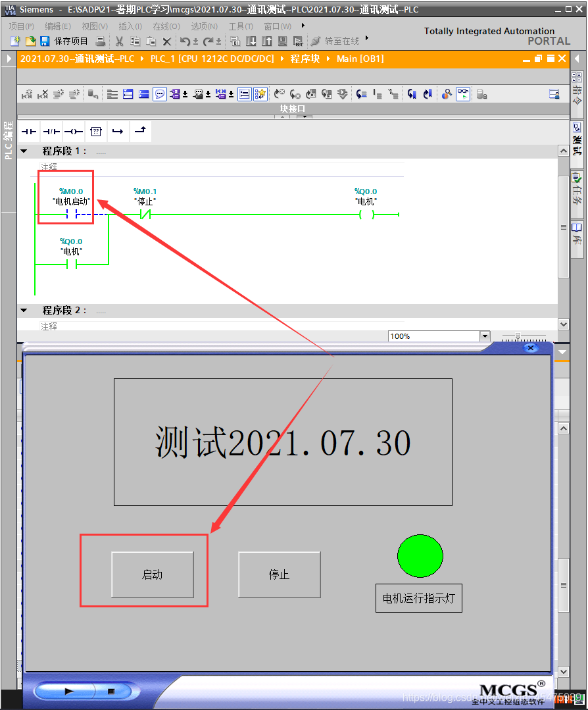This screenshot has height=710, width=588.
Task: Redo the last action
Action: [208, 41]
